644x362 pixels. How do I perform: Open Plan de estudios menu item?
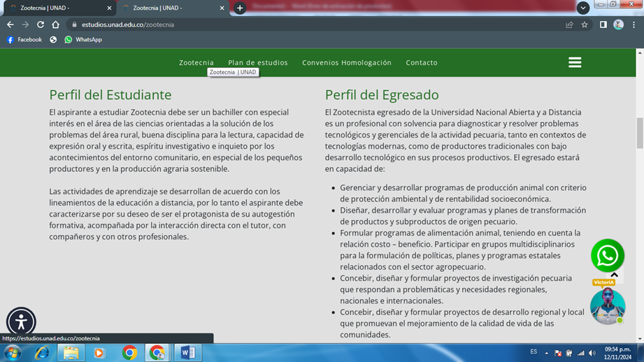point(257,62)
